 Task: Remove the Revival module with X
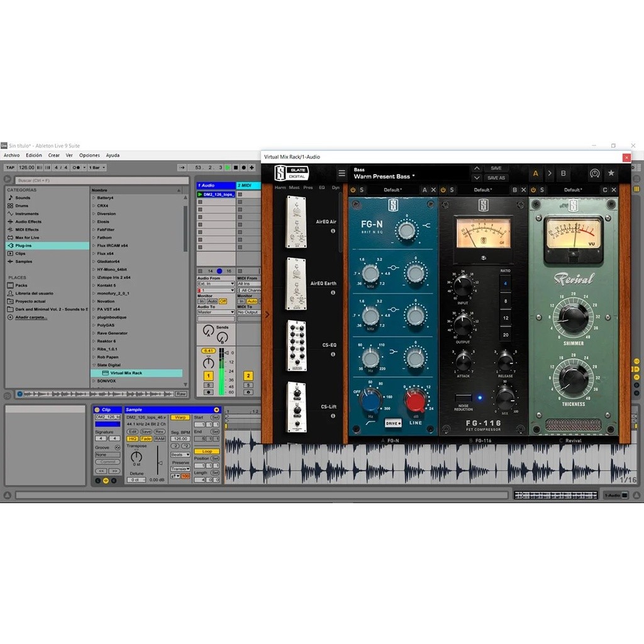[x=614, y=190]
